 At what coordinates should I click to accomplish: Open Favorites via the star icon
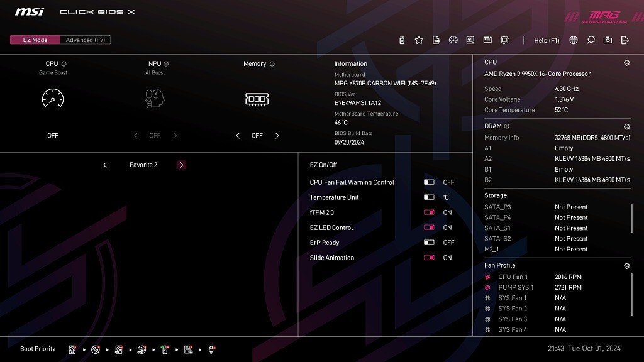419,40
